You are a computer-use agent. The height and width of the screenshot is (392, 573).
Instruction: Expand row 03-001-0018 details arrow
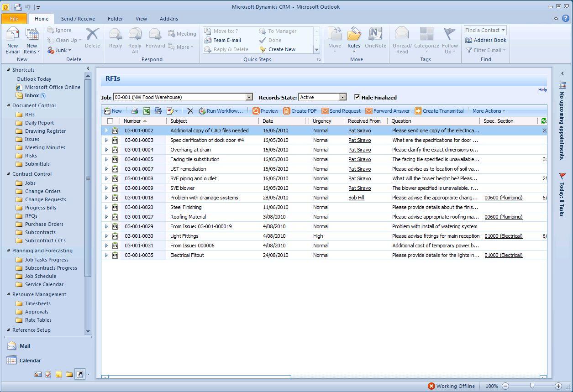(x=106, y=198)
